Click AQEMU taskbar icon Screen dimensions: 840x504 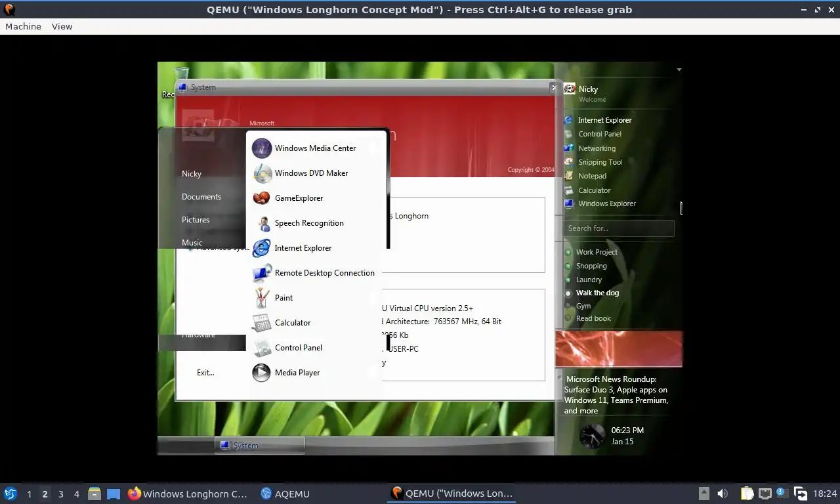pyautogui.click(x=266, y=493)
